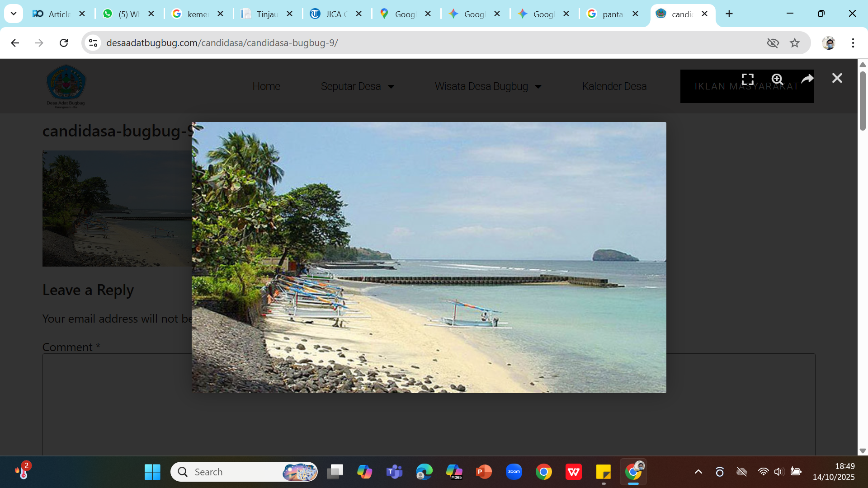Open Microsoft Edge from taskbar
Screen dimensions: 868x488
[x=424, y=472]
